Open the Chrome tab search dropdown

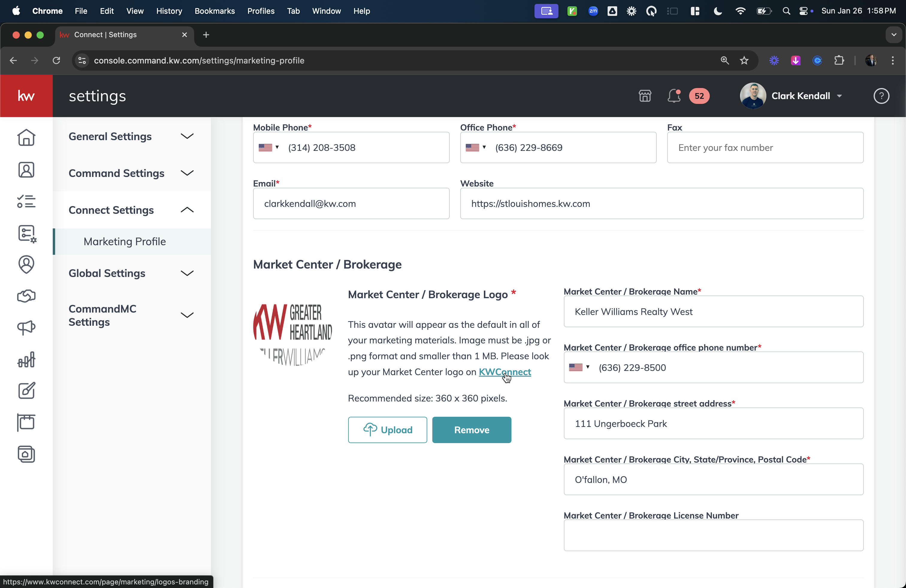(x=894, y=35)
